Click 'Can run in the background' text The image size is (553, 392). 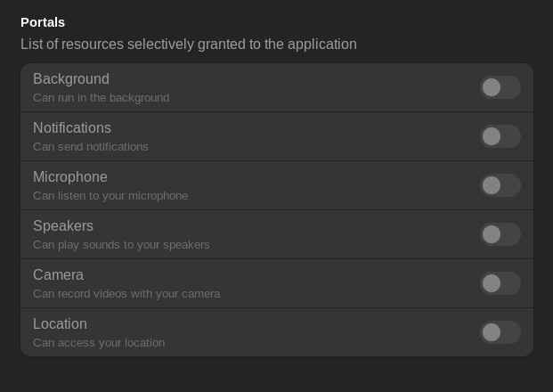click(x=102, y=98)
